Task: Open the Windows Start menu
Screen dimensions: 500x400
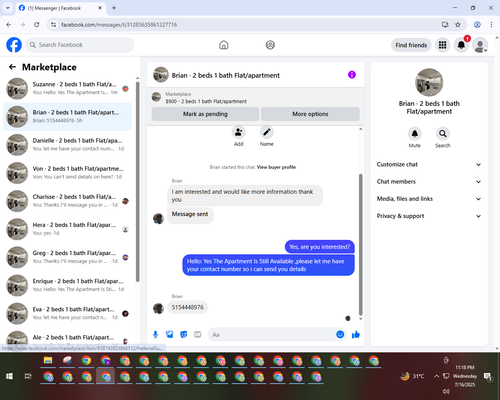Action: click(x=9, y=376)
